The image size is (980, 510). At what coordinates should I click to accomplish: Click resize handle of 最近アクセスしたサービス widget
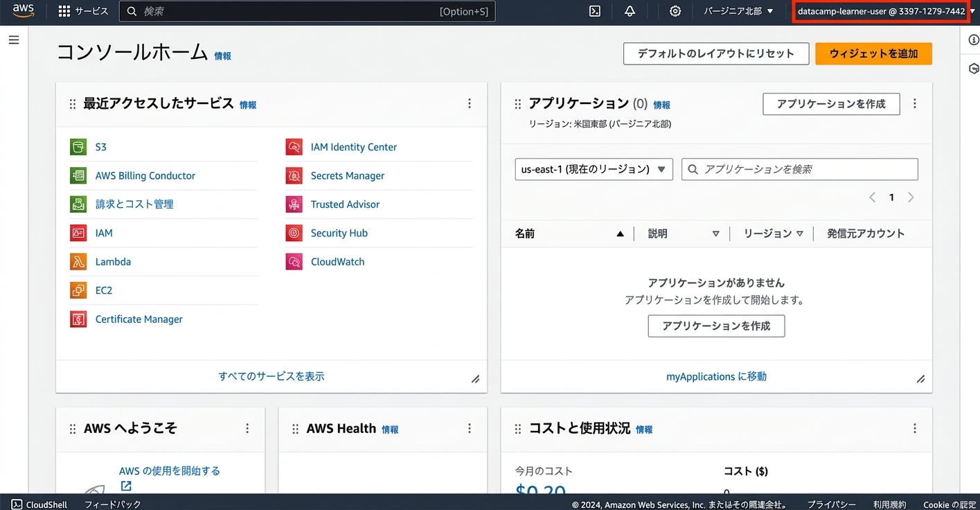[476, 379]
